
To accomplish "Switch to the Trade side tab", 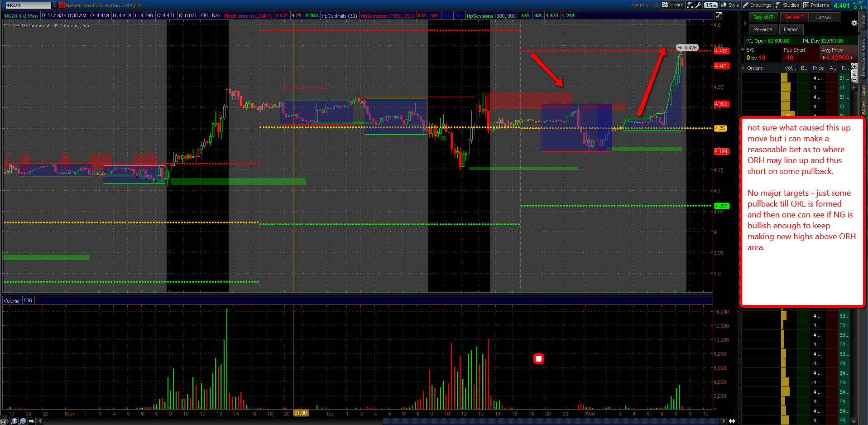I will point(863,21).
